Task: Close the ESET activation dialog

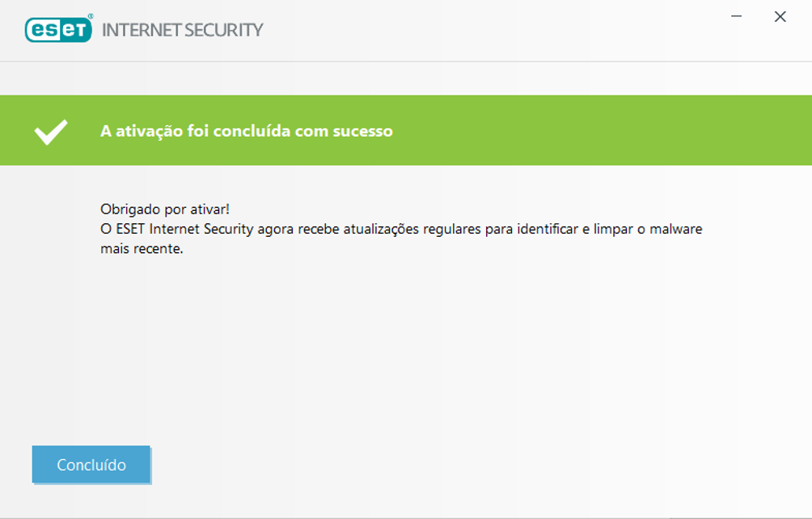Action: click(x=780, y=17)
